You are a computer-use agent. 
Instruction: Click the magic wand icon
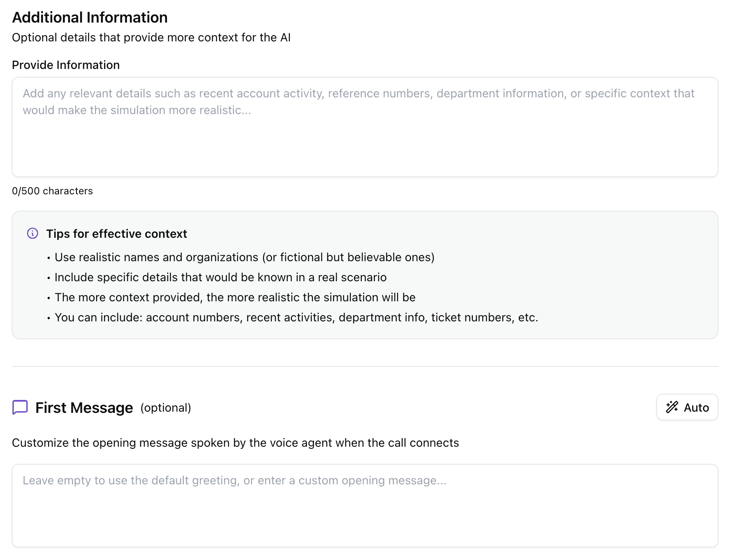(672, 407)
